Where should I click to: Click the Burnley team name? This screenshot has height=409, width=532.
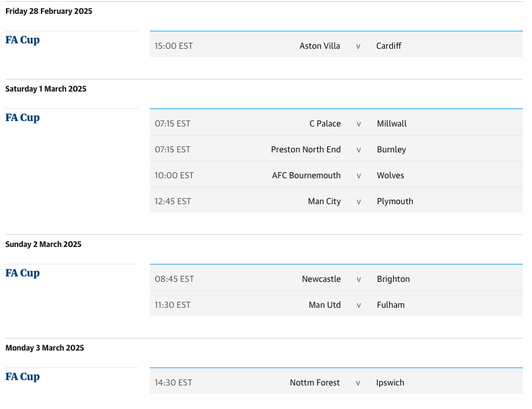click(x=391, y=149)
